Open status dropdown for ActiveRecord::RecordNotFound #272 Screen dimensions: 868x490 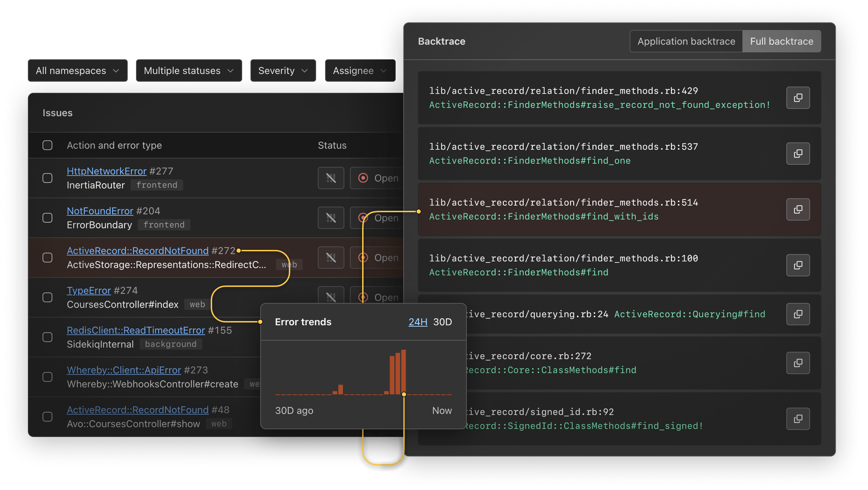tap(377, 258)
